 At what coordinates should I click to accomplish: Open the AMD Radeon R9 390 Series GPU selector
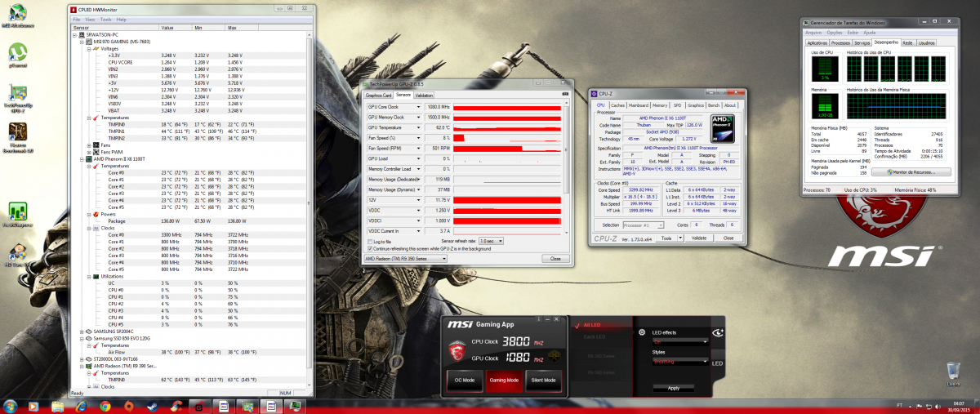(408, 259)
